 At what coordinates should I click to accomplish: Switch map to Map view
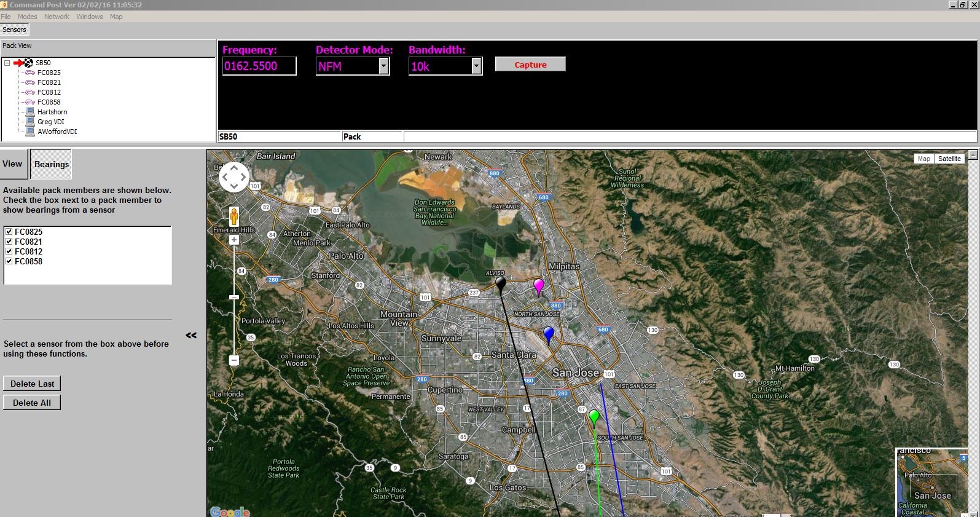(x=923, y=159)
